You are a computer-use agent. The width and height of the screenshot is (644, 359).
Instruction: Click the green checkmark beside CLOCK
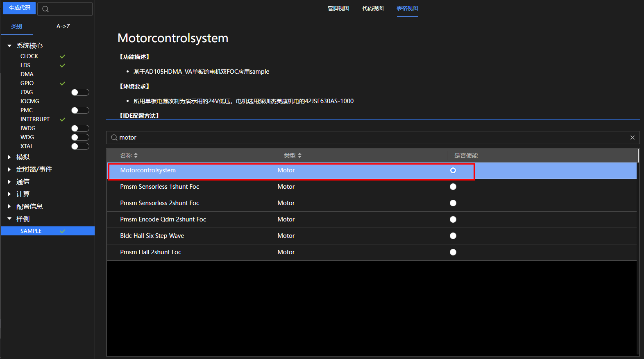[62, 56]
